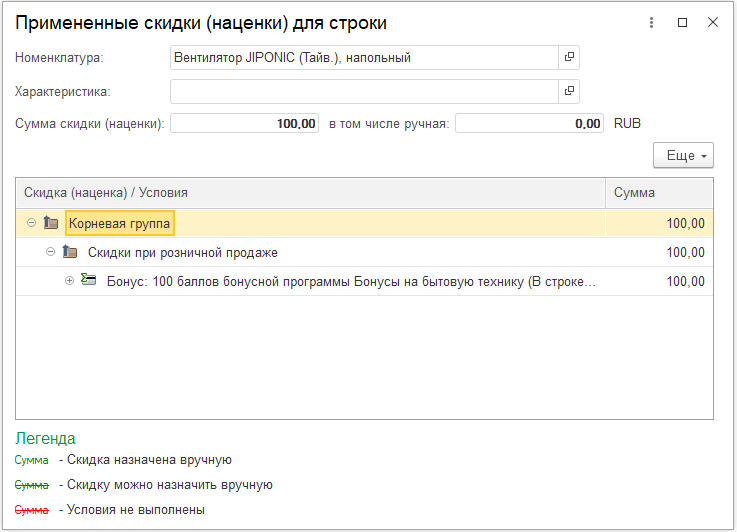This screenshot has height=532, width=737.
Task: Click the Скидки при розничной продаже folder icon
Action: coord(70,252)
